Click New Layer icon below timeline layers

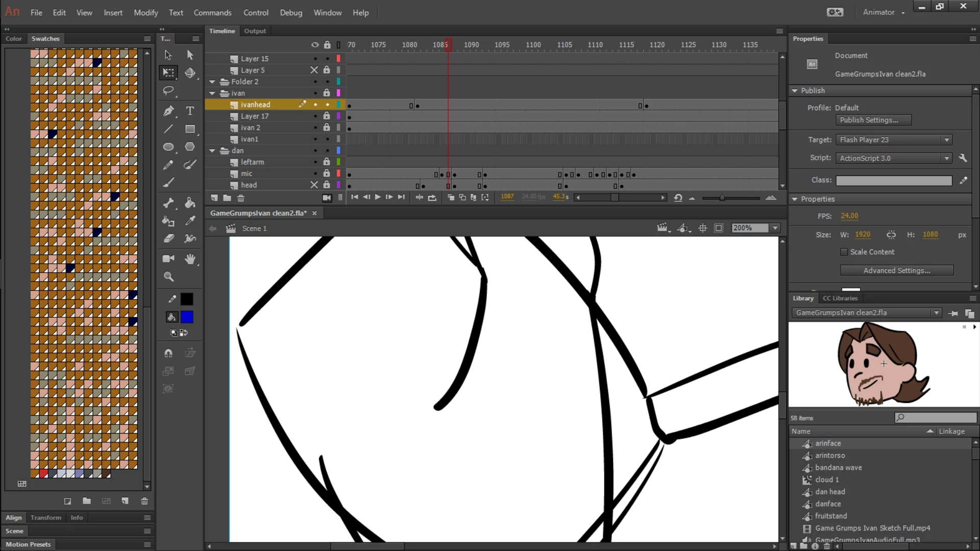[214, 198]
